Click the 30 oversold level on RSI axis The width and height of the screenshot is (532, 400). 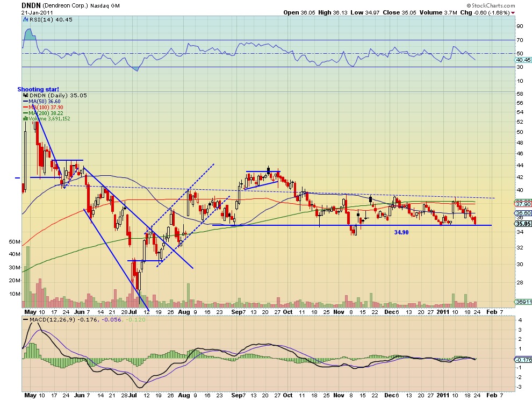coord(520,67)
